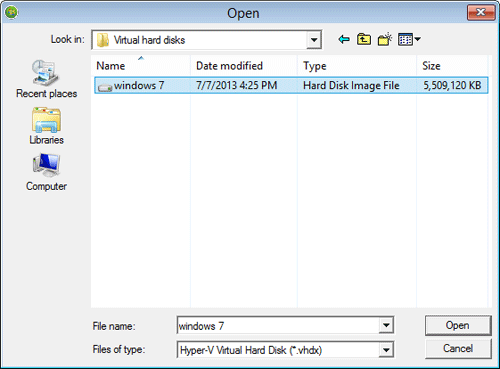Select the windows 7 disk icon
500x369 pixels.
[105, 87]
